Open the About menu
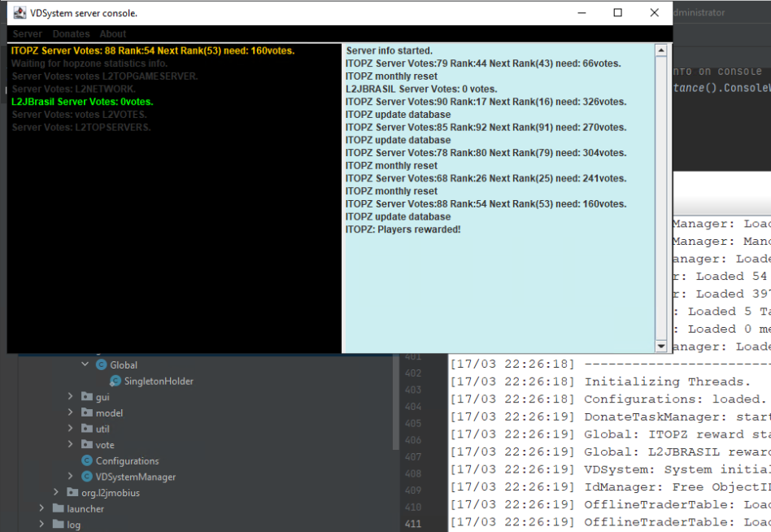This screenshot has height=532, width=771. pyautogui.click(x=113, y=34)
